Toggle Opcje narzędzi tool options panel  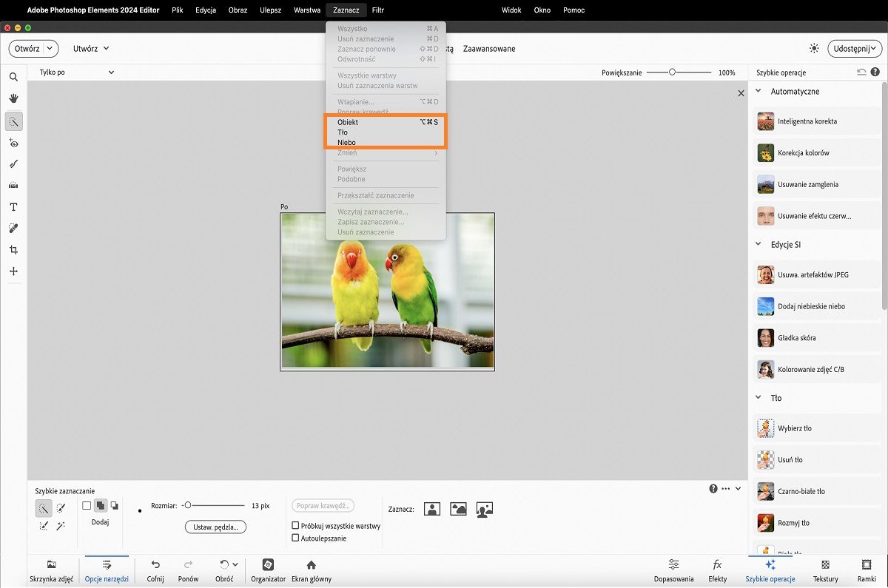point(107,570)
